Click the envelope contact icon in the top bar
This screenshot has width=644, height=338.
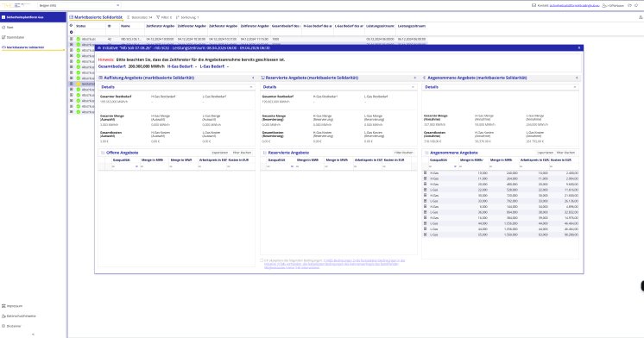[x=534, y=6]
